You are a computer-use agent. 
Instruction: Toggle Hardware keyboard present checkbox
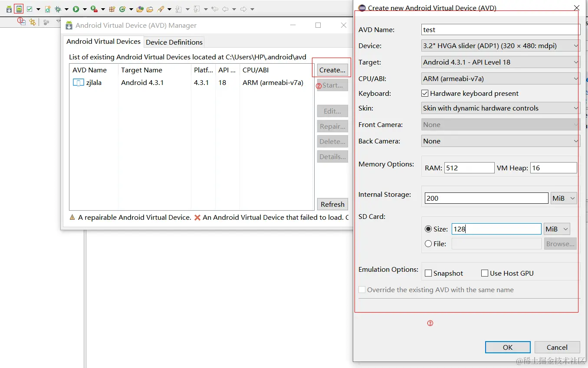click(x=425, y=93)
